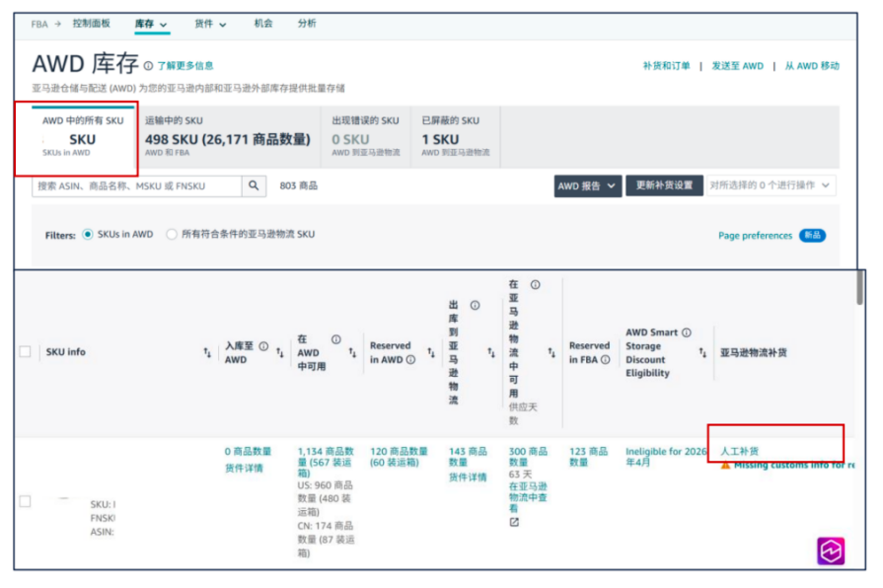Open Page preferences link

[x=755, y=236]
